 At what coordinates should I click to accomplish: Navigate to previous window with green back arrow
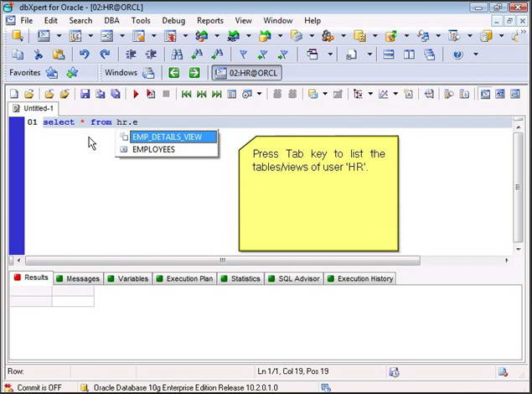173,73
